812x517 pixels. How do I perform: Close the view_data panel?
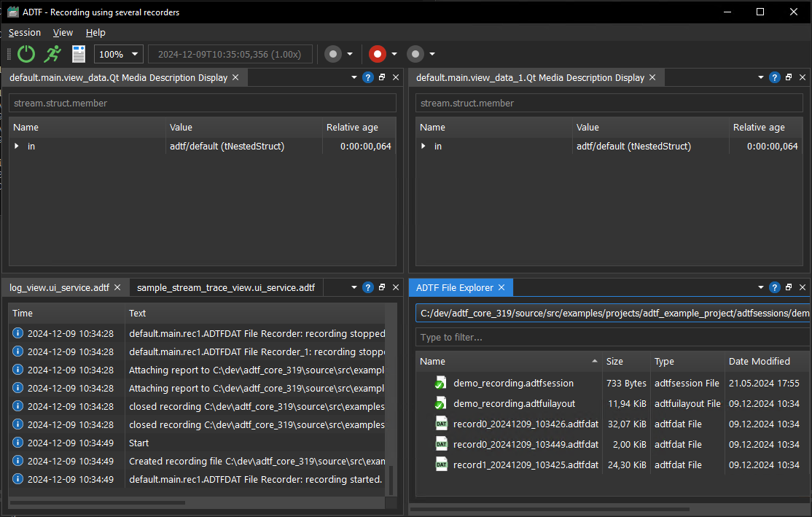pyautogui.click(x=396, y=77)
